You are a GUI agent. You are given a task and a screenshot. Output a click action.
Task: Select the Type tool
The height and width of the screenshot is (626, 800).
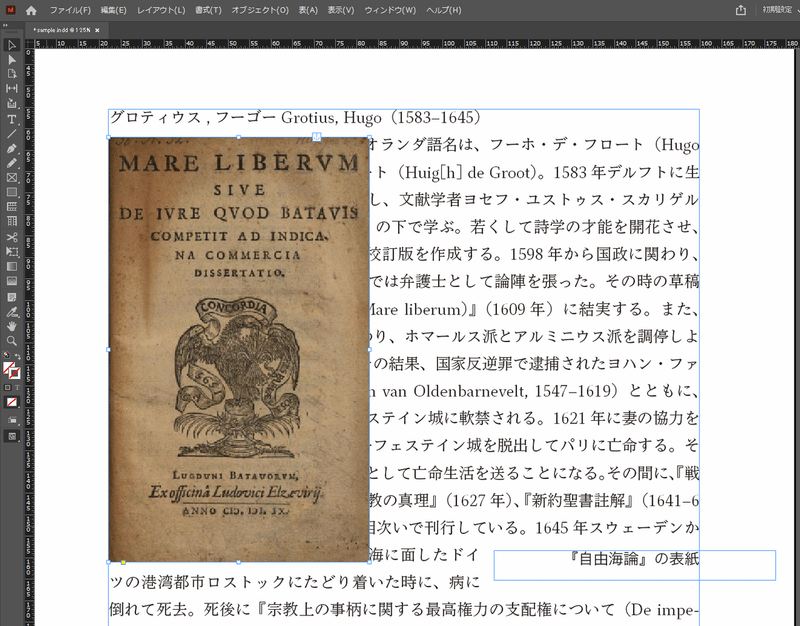[x=11, y=119]
